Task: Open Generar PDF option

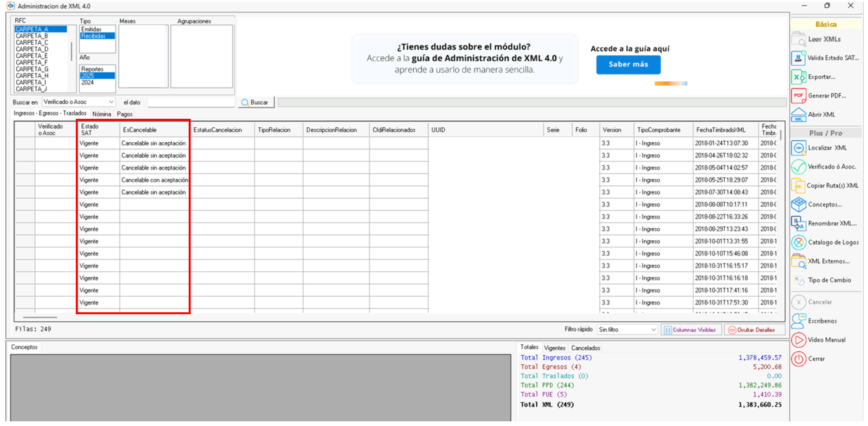Action: point(798,96)
